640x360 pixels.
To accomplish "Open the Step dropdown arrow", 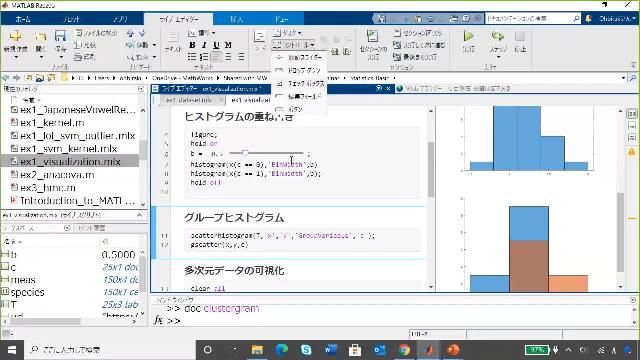I will [x=498, y=57].
